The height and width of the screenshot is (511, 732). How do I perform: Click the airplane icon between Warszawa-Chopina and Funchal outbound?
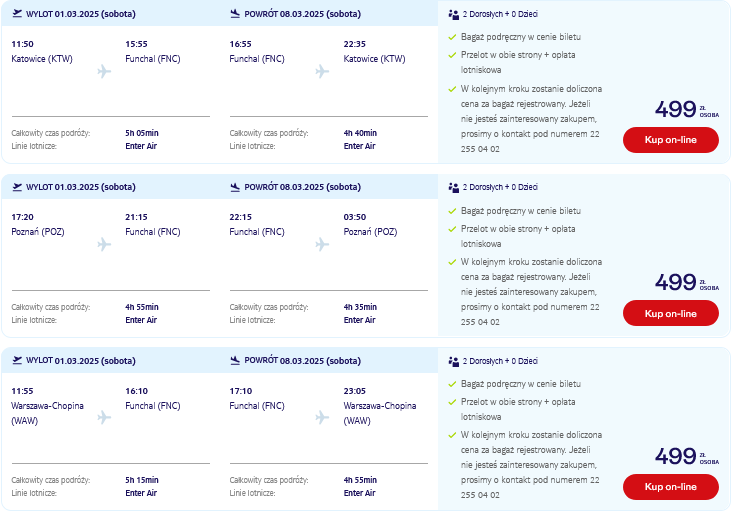pyautogui.click(x=104, y=417)
